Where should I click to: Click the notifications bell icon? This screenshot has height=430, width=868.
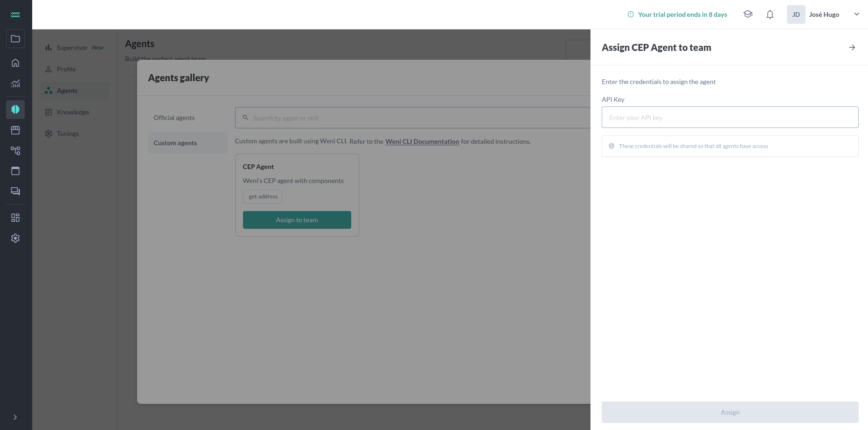(x=770, y=14)
